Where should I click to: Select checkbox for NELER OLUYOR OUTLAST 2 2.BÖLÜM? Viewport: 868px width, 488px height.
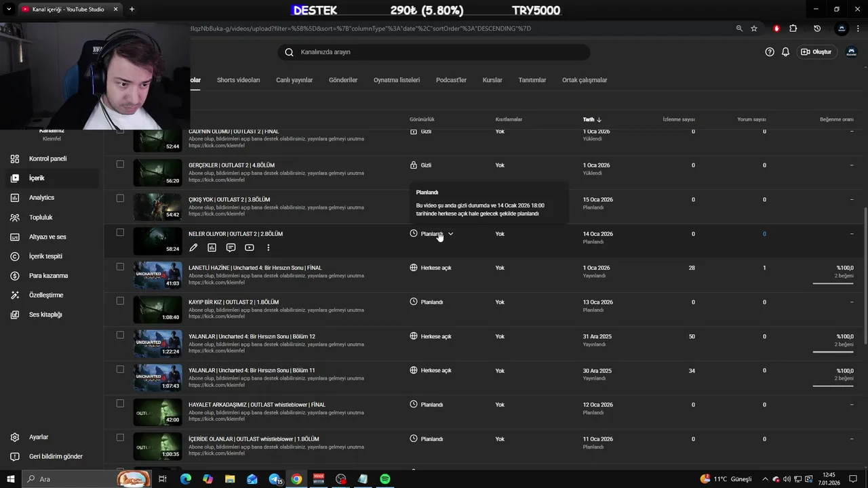[x=120, y=232]
